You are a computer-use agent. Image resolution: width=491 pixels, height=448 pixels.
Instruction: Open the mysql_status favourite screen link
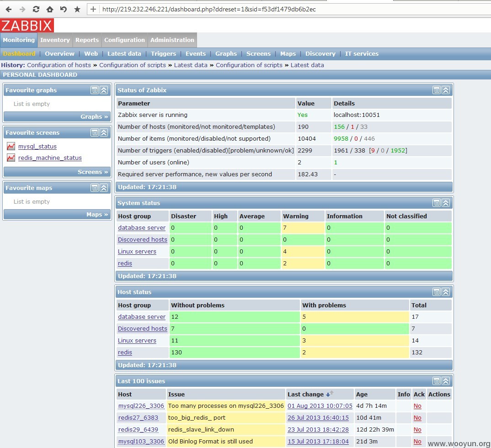point(37,146)
